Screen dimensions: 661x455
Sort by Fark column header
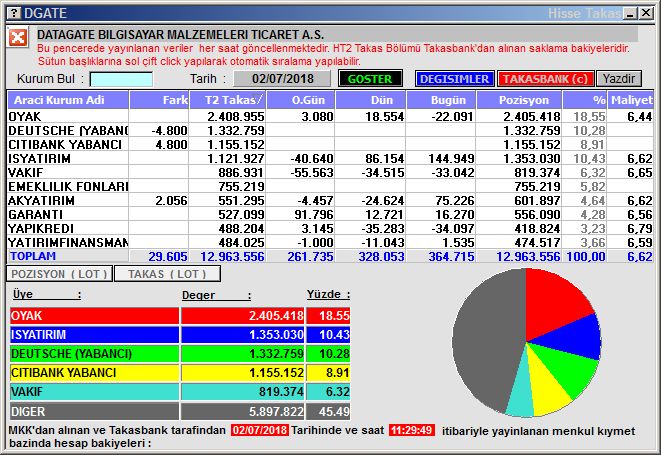coord(159,100)
